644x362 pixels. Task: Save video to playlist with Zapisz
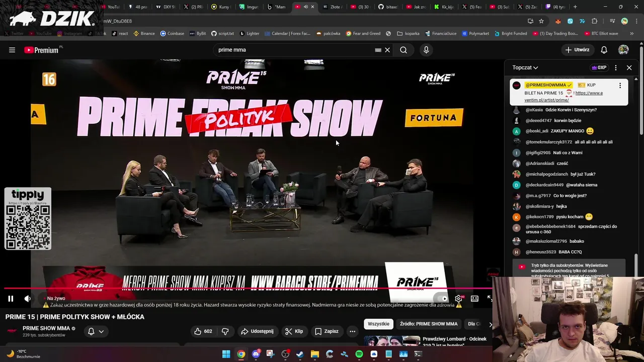327,331
